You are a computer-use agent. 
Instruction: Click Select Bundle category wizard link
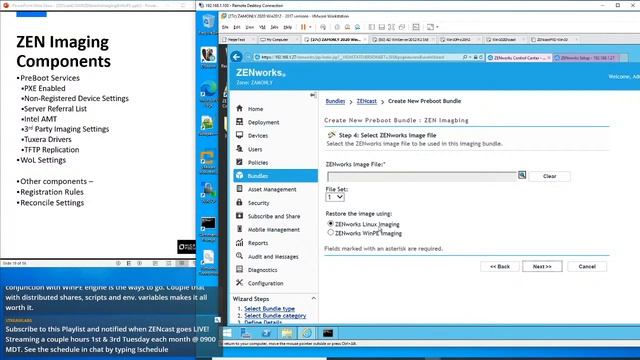tap(275, 316)
